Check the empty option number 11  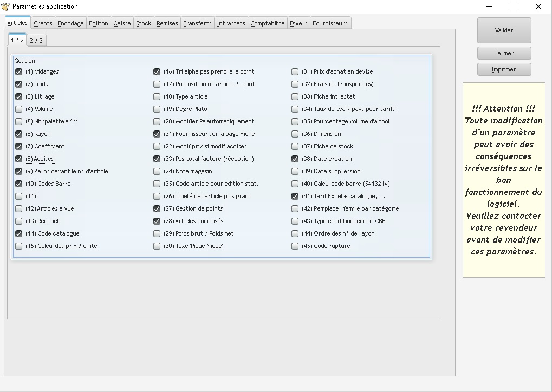pos(19,196)
